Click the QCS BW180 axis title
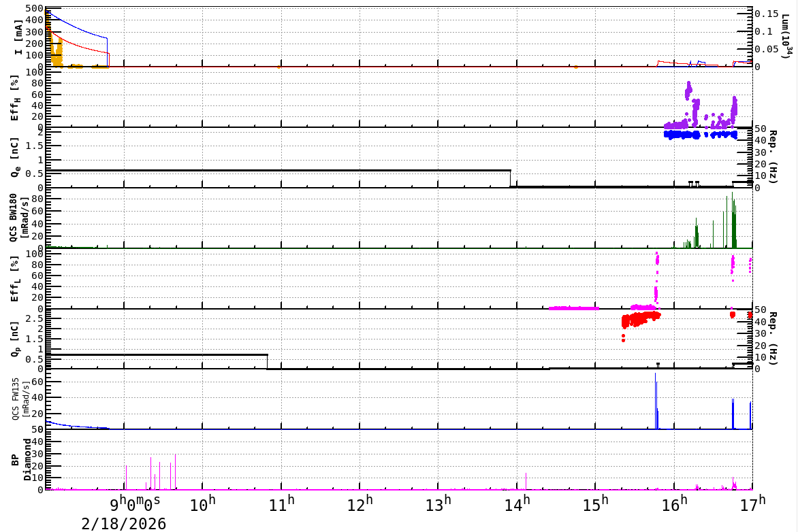The image size is (798, 532). [x=18, y=218]
